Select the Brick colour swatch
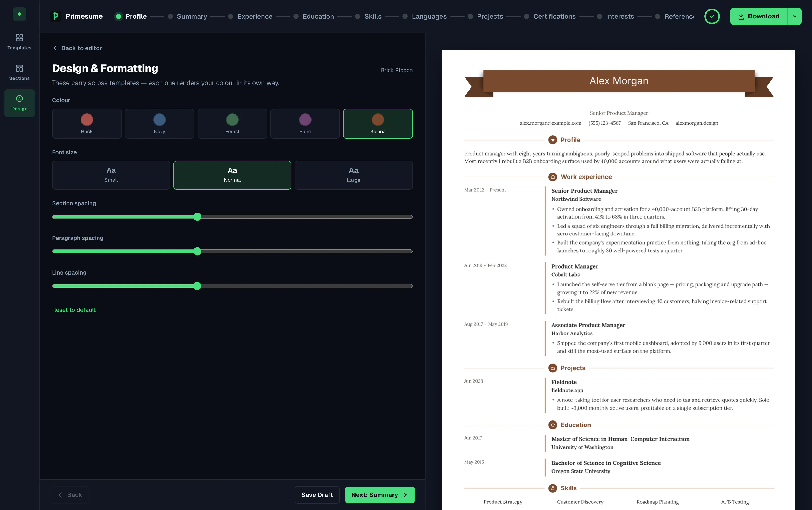This screenshot has width=812, height=510. click(x=87, y=123)
